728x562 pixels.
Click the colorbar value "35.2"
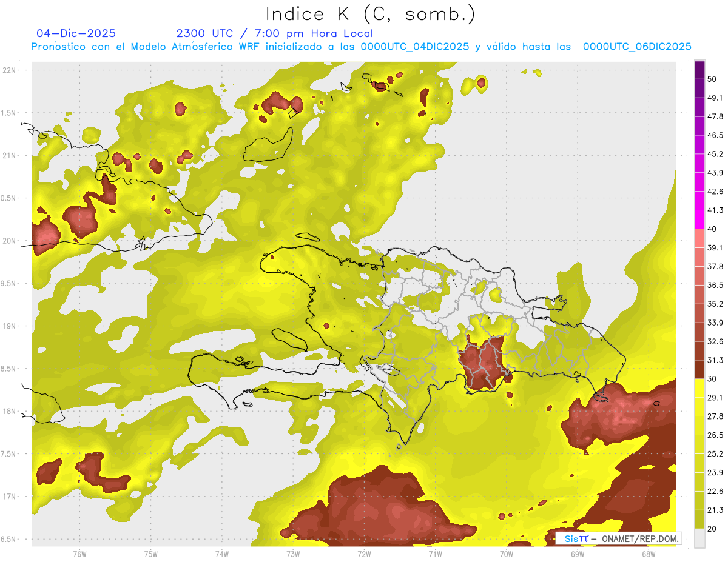click(x=715, y=304)
